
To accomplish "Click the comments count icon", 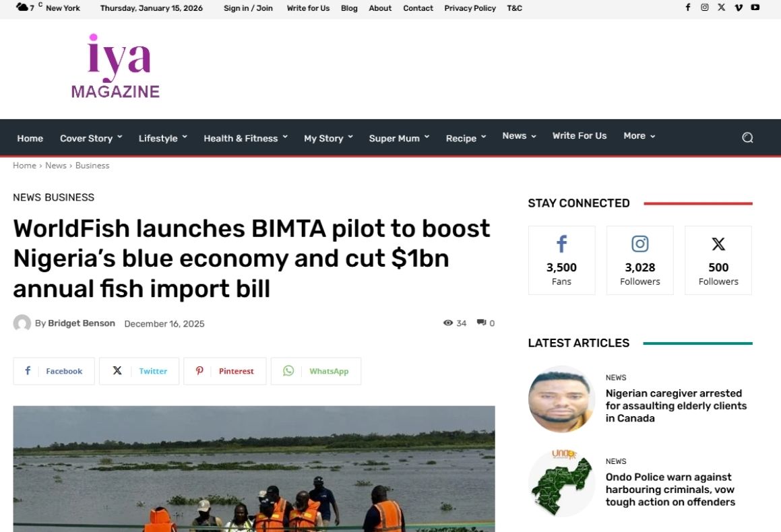I will 481,323.
